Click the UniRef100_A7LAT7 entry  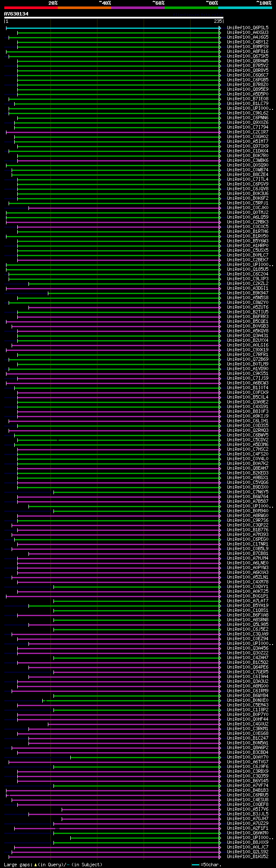point(248,601)
